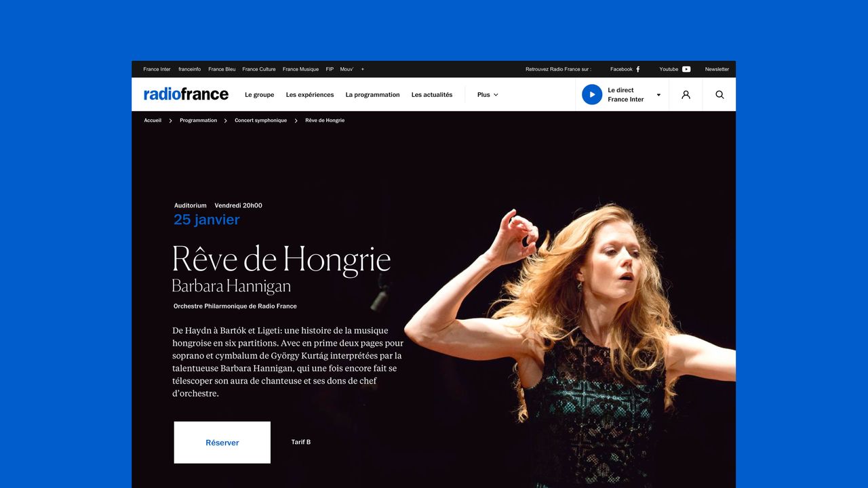Click the Réserver button
The image size is (868, 488).
click(222, 443)
